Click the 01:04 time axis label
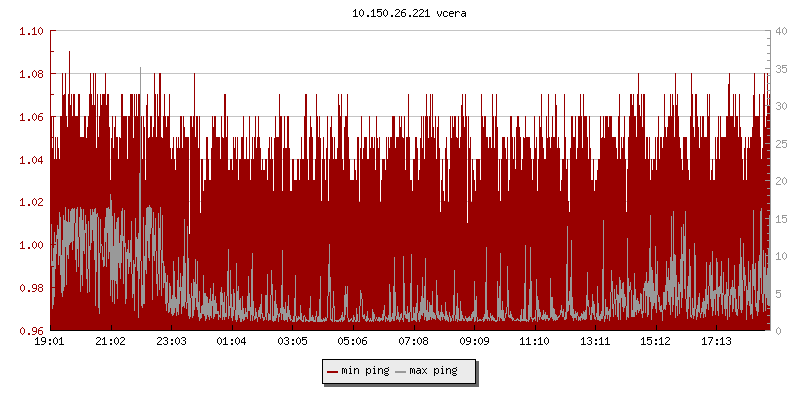 (231, 342)
